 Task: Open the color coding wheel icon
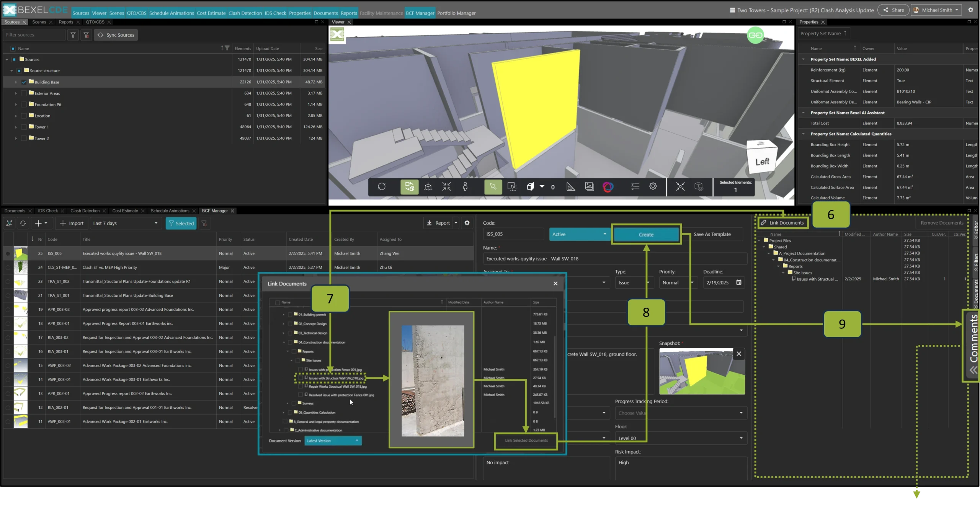click(x=608, y=187)
